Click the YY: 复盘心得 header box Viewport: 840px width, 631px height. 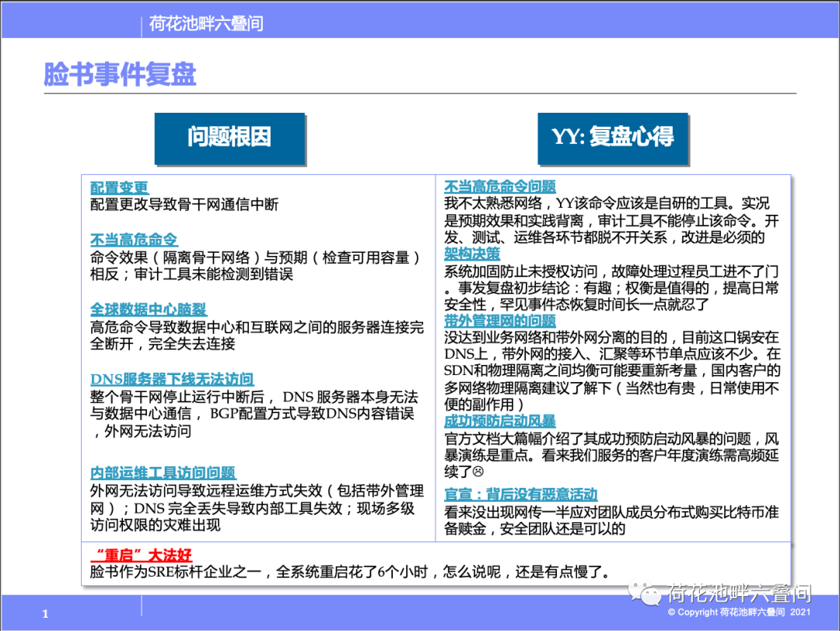pyautogui.click(x=613, y=138)
